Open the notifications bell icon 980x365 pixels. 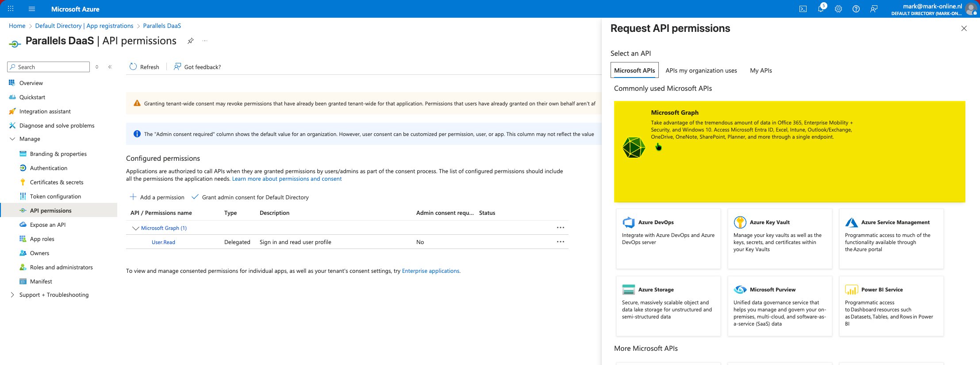pyautogui.click(x=821, y=9)
